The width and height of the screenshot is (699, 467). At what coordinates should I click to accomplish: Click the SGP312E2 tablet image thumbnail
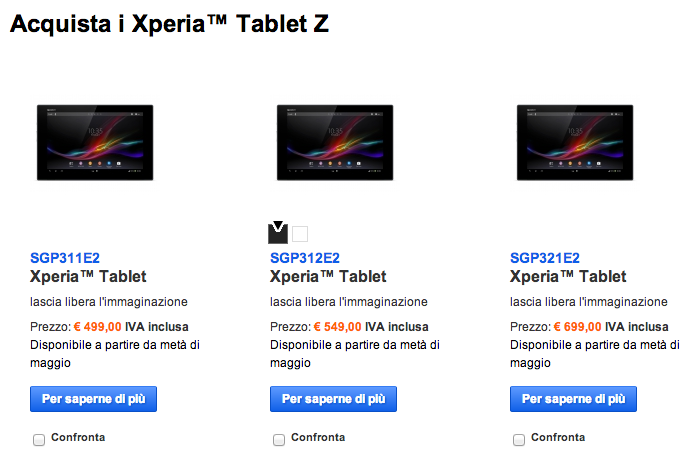335,143
